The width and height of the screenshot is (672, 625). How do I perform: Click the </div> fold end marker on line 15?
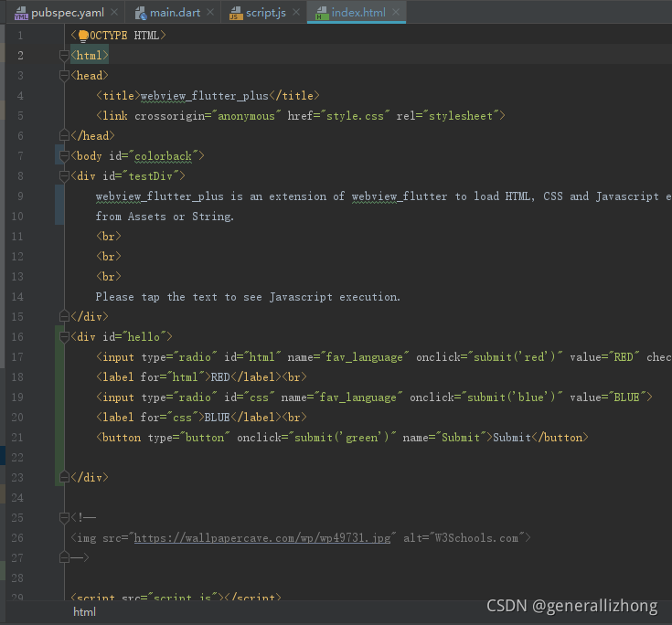(64, 316)
